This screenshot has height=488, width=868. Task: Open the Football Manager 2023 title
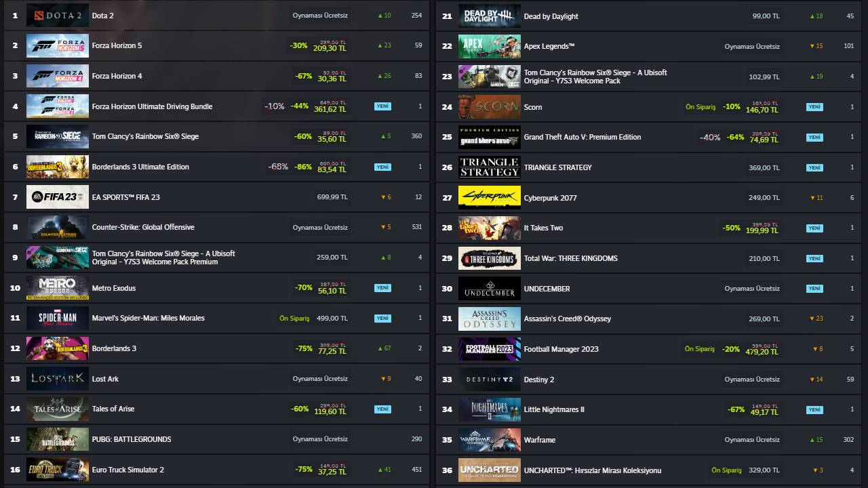click(x=561, y=349)
